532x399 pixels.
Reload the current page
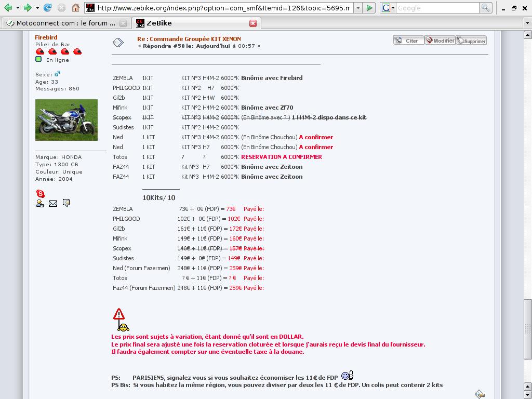[x=47, y=8]
